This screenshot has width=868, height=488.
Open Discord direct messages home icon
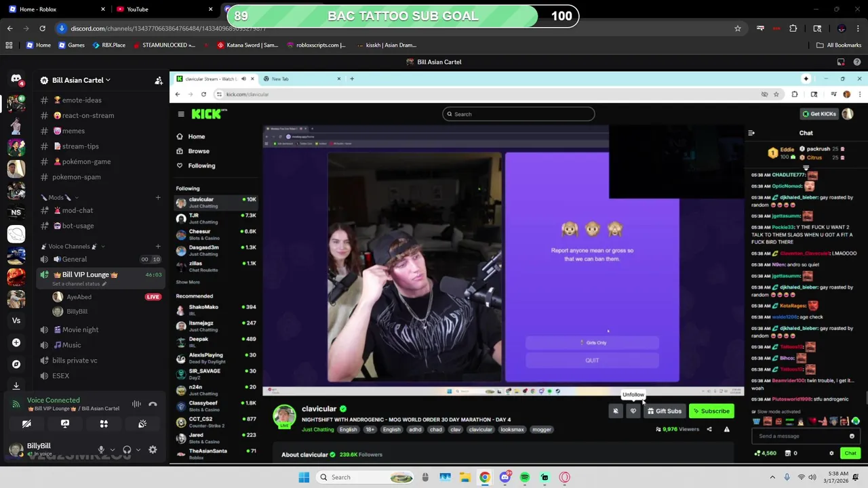click(x=16, y=79)
